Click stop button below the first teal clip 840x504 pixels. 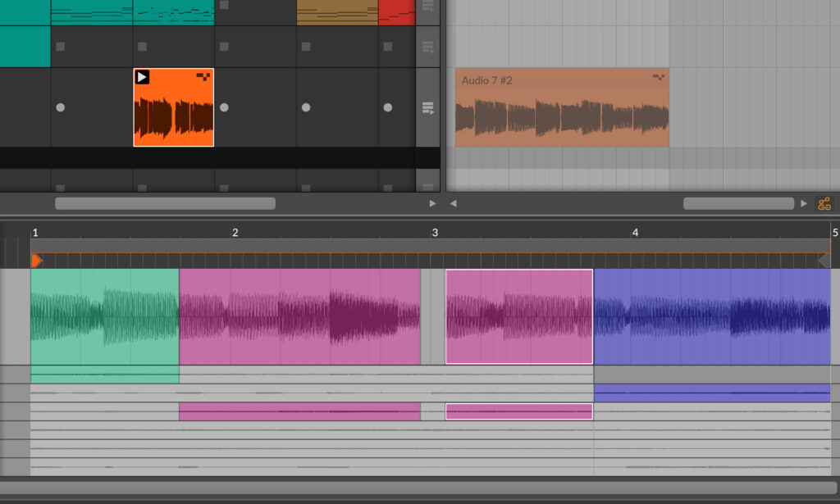pos(61,47)
